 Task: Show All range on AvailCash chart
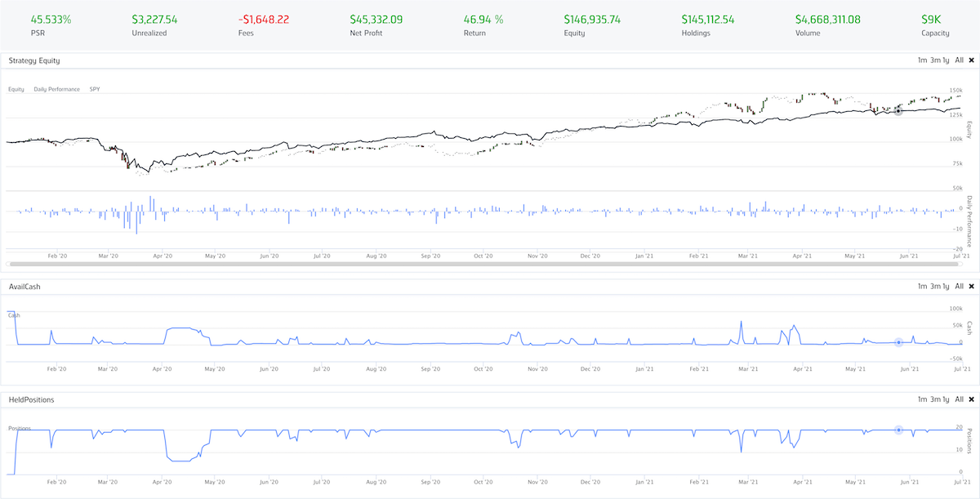960,287
